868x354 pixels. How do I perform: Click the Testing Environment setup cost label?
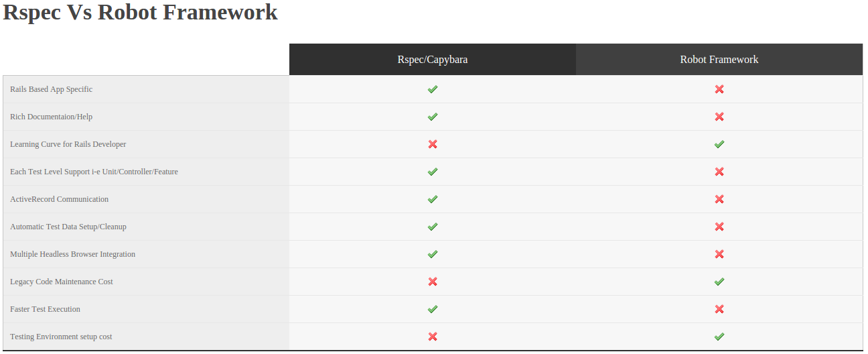(x=61, y=337)
